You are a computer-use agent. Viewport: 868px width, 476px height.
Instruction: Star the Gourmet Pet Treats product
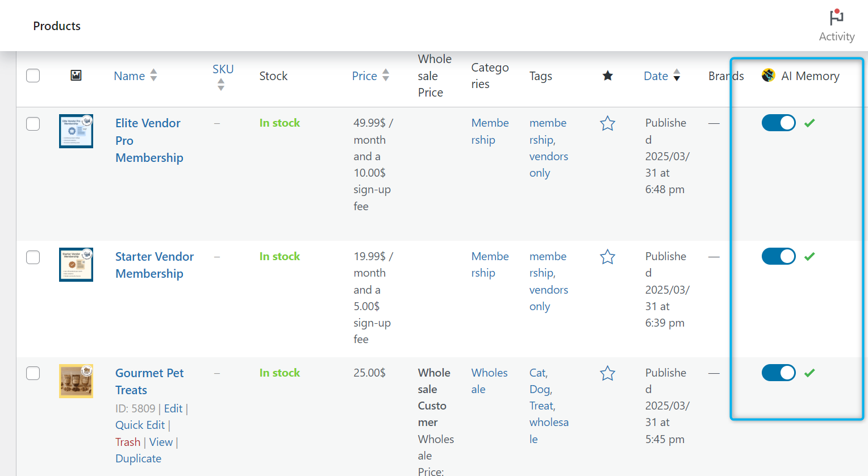tap(608, 373)
